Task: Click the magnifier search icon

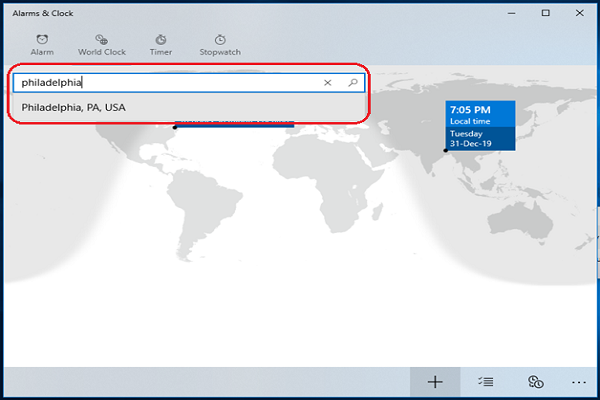Action: [x=353, y=83]
